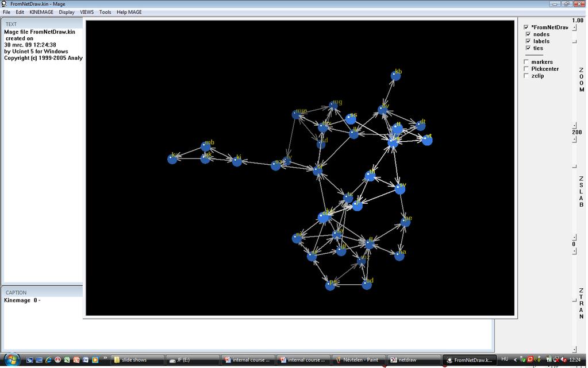Screen dimensions: 588x368
Task: Pick the node labeled ps
Action: [330, 285]
